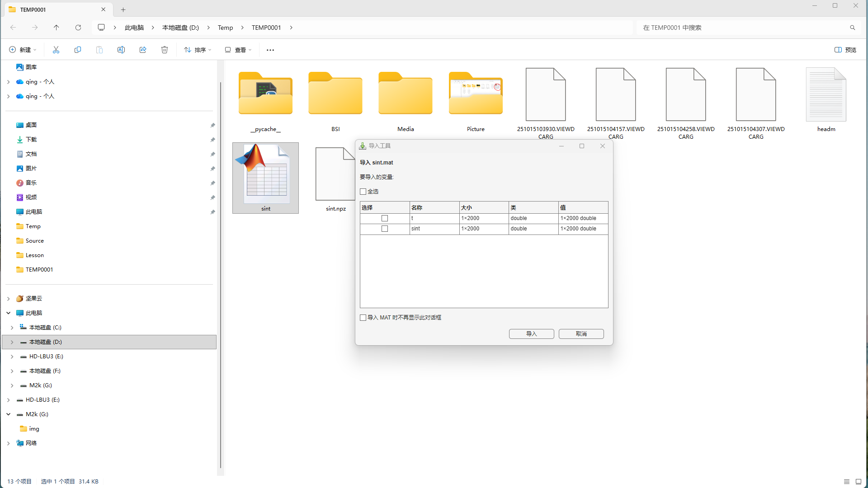
Task: Tick the checkbox for variable t
Action: [x=385, y=218]
